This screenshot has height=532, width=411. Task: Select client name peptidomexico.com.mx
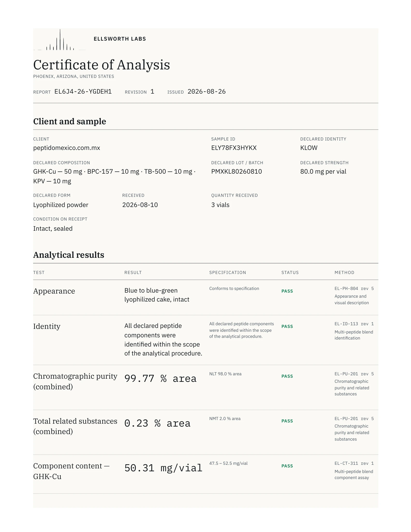67,148
